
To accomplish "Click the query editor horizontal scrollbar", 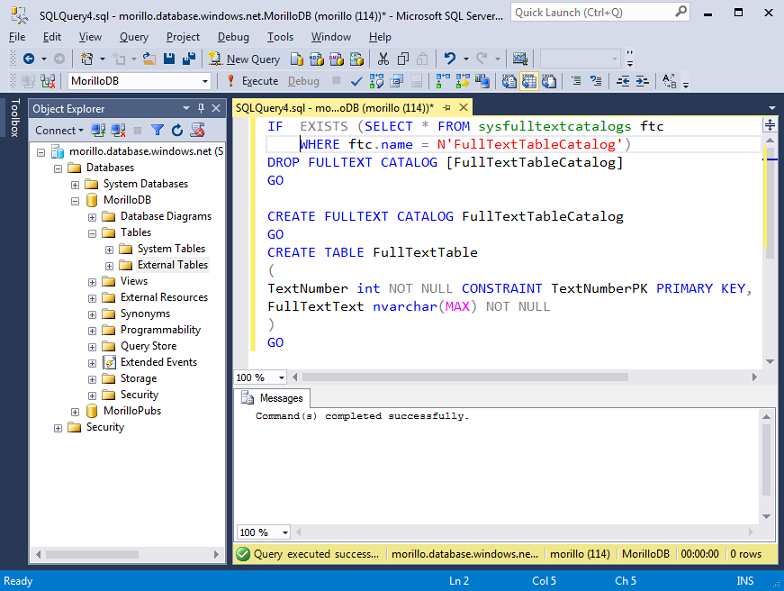I will tap(465, 377).
